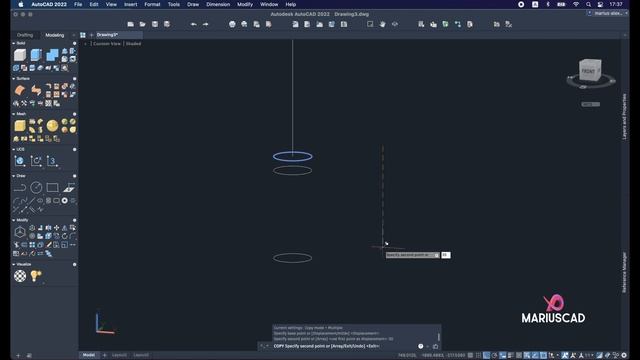Collapse the Modify section triangle
640x360 pixels.
click(x=13, y=220)
